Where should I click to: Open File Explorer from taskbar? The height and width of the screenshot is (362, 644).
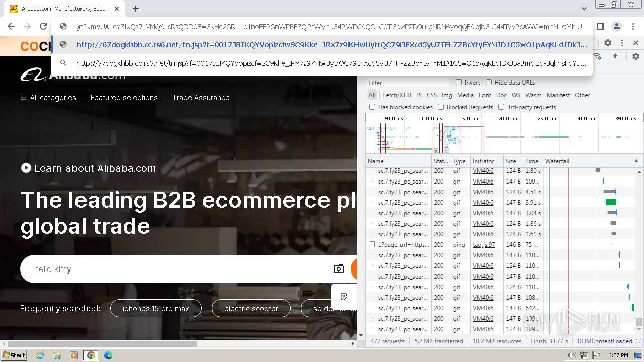[57, 355]
